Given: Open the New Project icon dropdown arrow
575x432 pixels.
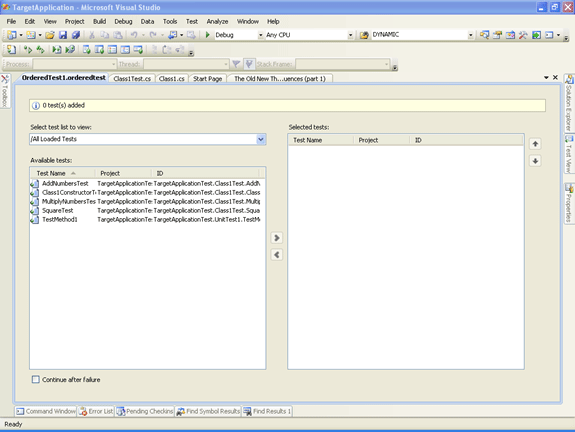Looking at the screenshot, I should 21,35.
